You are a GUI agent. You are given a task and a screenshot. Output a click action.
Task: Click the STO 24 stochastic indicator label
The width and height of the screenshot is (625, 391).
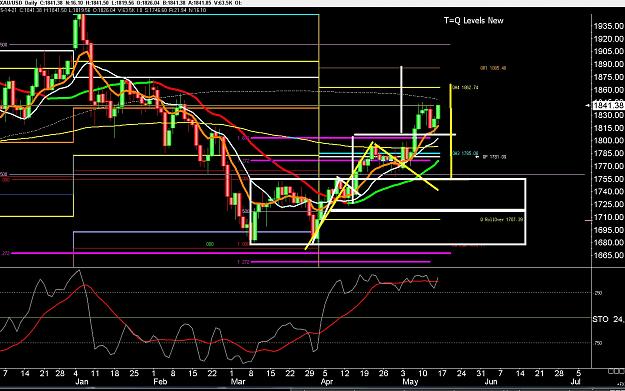click(608, 319)
